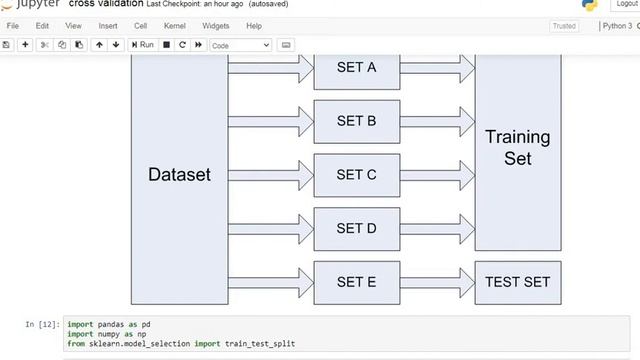Click the cross-validation diagram image
Image resolution: width=640 pixels, height=360 pixels.
coord(346,180)
